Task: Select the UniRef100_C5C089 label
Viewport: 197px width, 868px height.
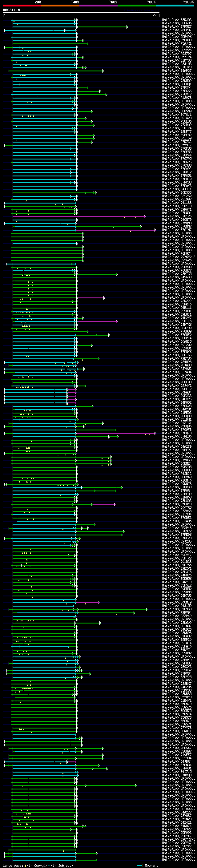Action: click(x=177, y=40)
